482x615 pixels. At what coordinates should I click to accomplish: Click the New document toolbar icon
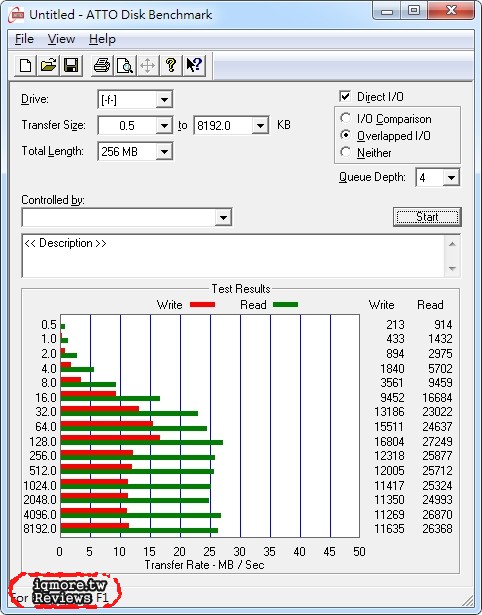click(26, 65)
